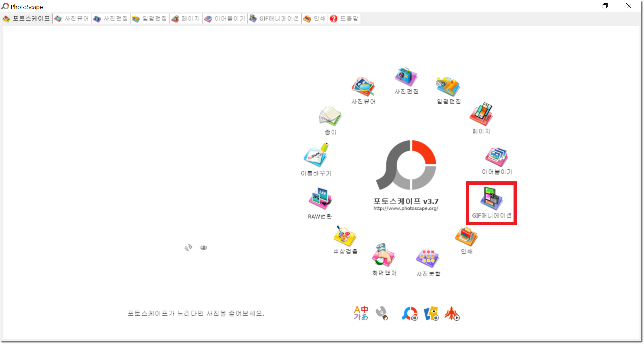
Task: Open the 도움말 help tab
Action: (344, 19)
